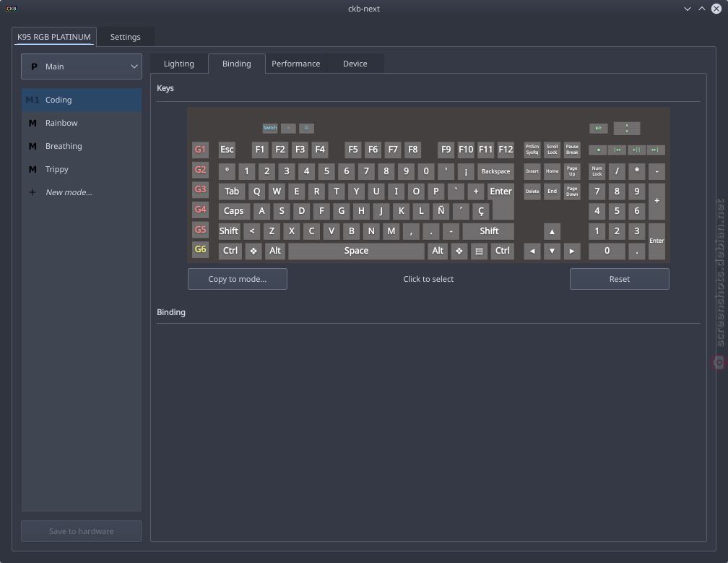The image size is (728, 563).
Task: Select the next track media key
Action: (655, 150)
